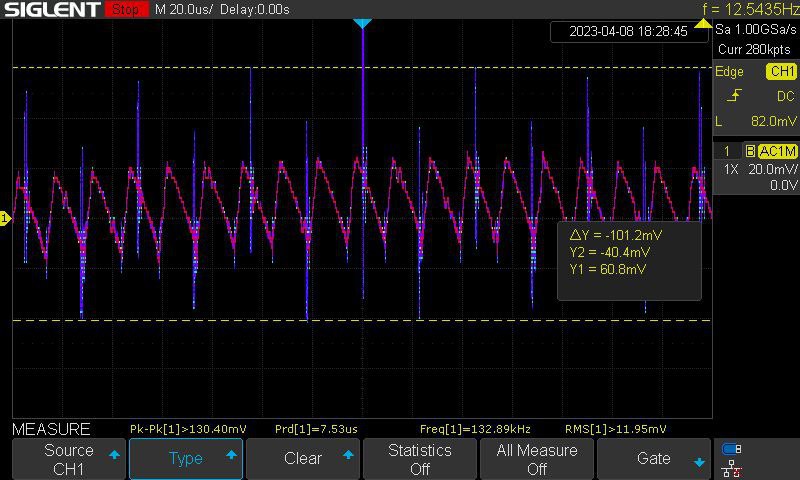Click the trigger level 82.0mV value
The height and width of the screenshot is (480, 800).
[773, 121]
